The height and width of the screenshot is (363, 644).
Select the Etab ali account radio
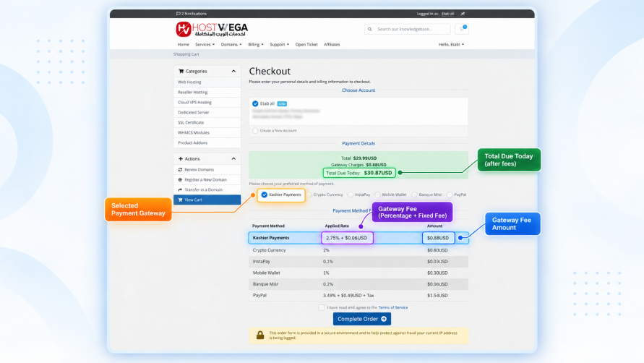255,103
